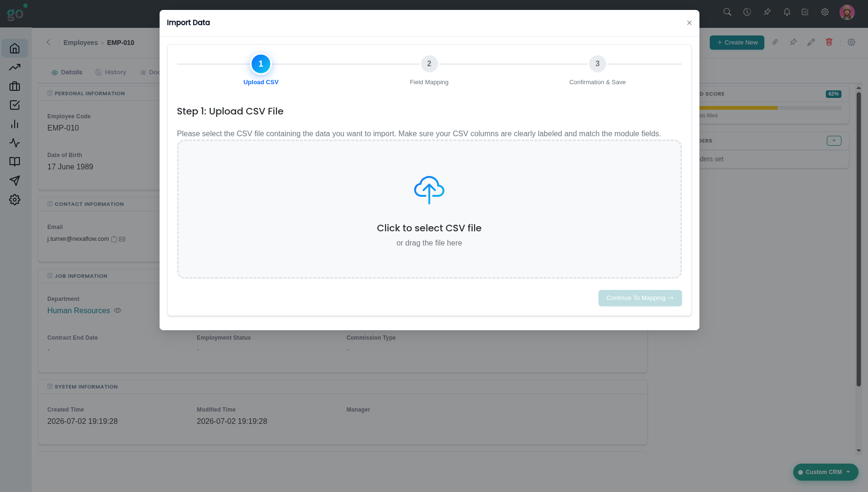Select step 1 Upload CSV

260,64
